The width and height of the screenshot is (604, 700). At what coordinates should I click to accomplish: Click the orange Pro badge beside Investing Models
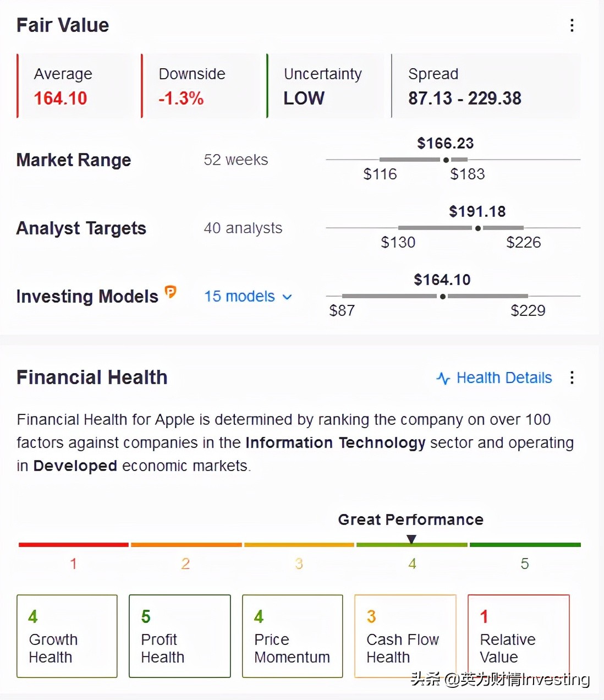[171, 292]
